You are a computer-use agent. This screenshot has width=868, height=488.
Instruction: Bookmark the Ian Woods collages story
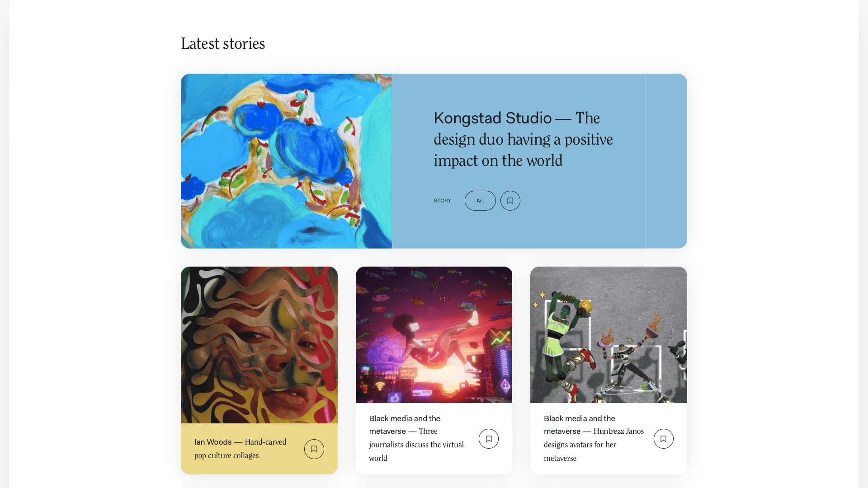(x=314, y=449)
